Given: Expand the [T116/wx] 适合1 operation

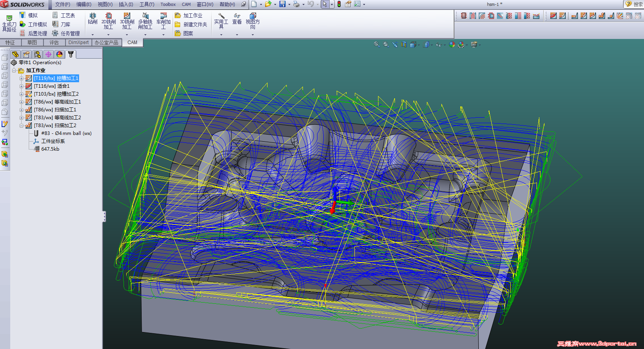Looking at the screenshot, I should pyautogui.click(x=21, y=86).
